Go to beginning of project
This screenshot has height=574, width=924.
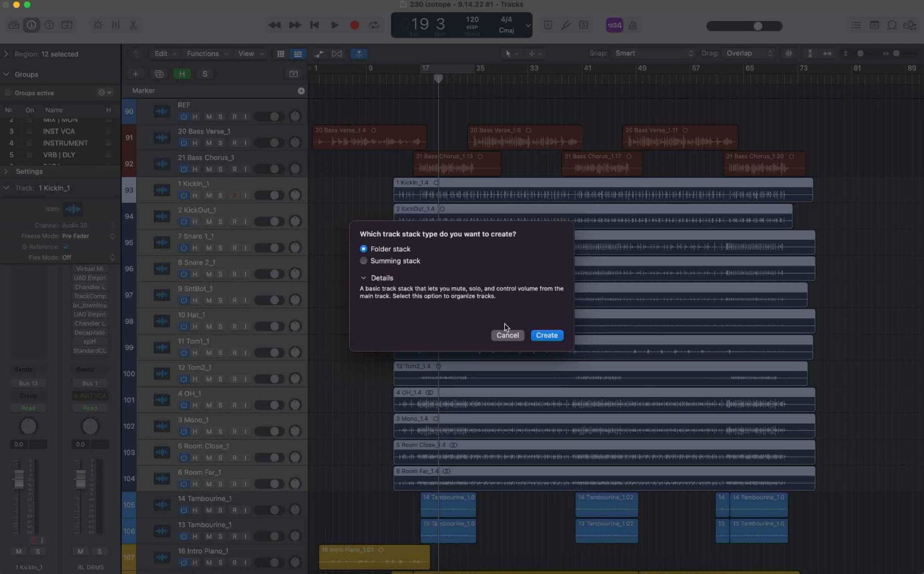[x=314, y=25]
